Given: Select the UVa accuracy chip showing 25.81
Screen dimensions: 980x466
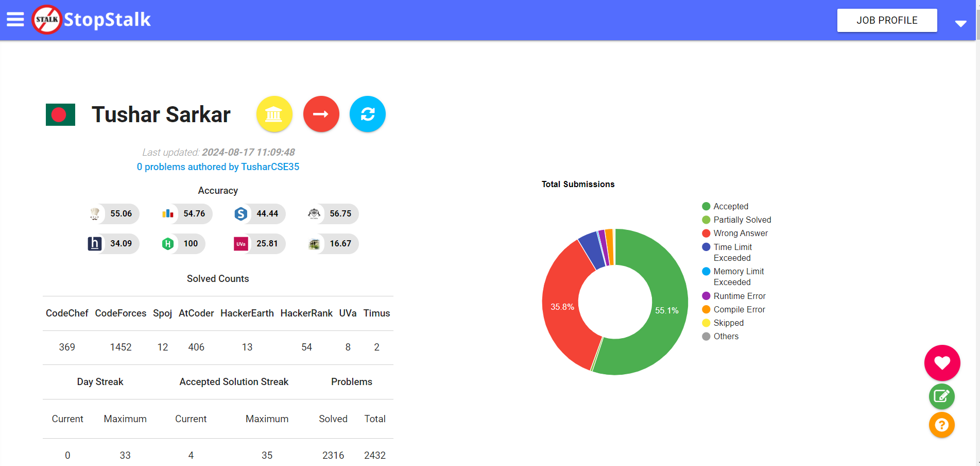Looking at the screenshot, I should [260, 244].
